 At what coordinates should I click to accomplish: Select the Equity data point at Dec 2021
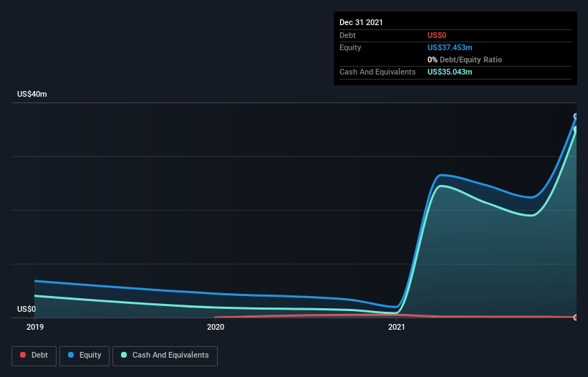pos(576,116)
